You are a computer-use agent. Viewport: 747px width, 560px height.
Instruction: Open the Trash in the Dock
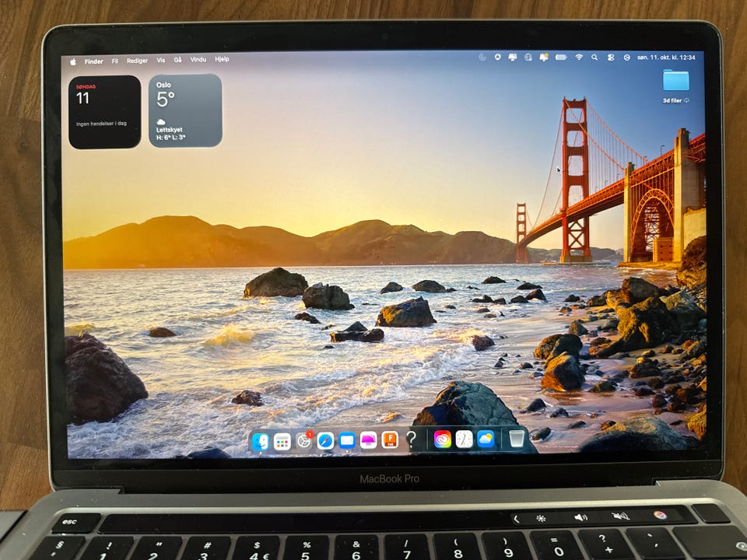coord(517,438)
